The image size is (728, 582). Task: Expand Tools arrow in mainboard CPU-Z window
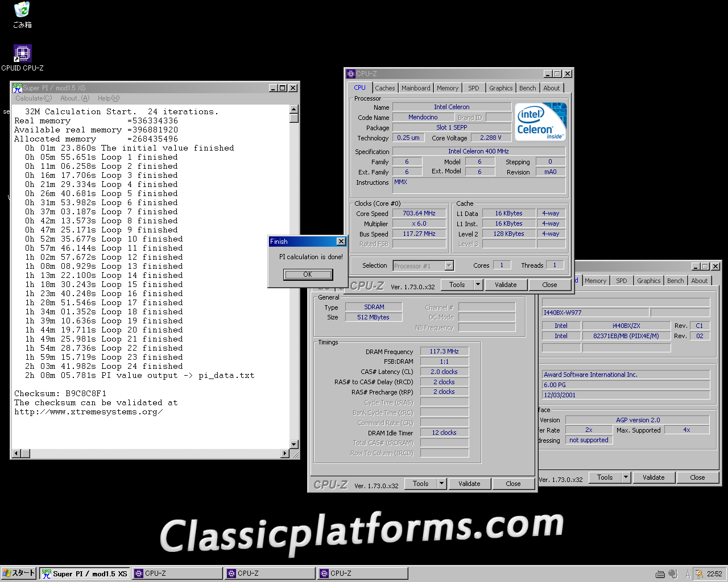point(626,477)
